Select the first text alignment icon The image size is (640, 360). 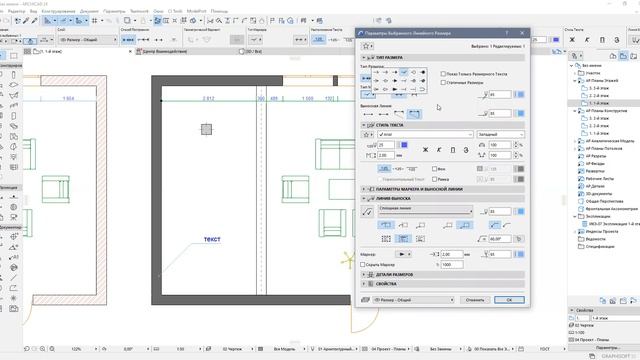(386, 239)
